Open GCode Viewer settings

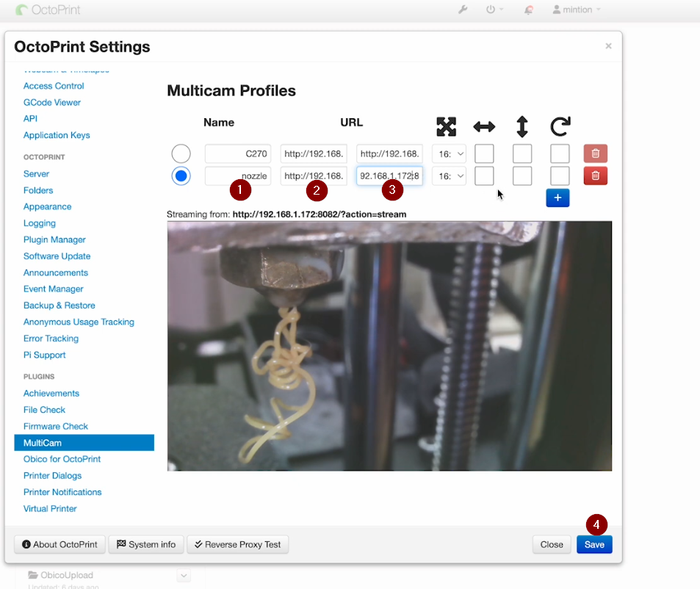[52, 102]
